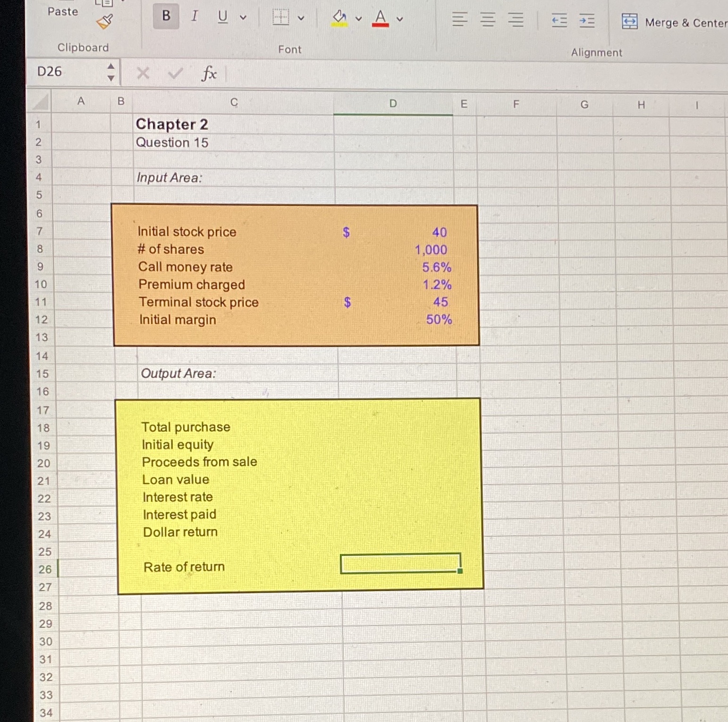Click the Merge & Center button
This screenshot has width=728, height=722.
point(675,22)
